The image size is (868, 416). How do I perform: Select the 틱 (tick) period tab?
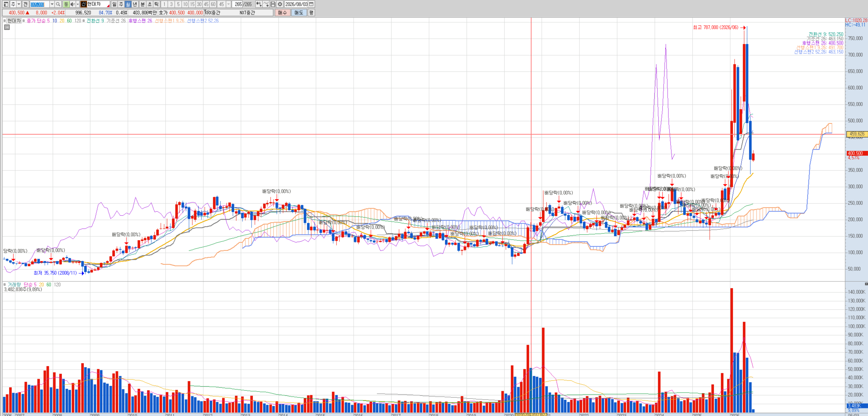pos(156,4)
